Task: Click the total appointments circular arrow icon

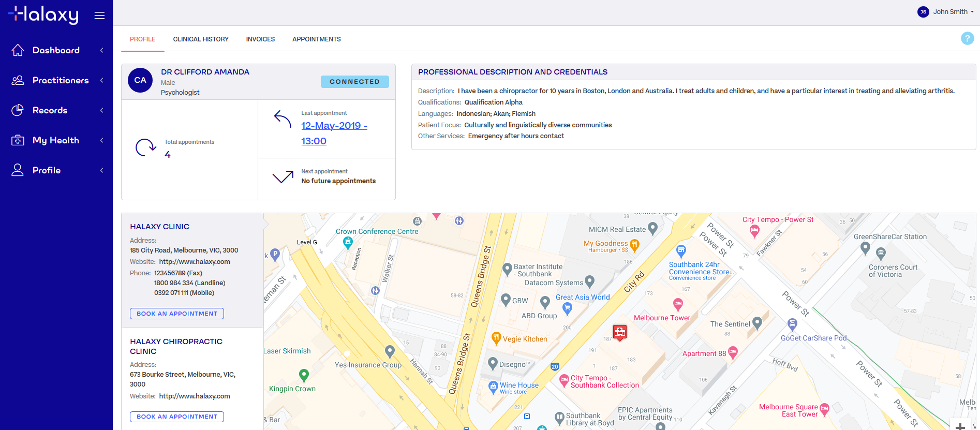Action: [145, 147]
